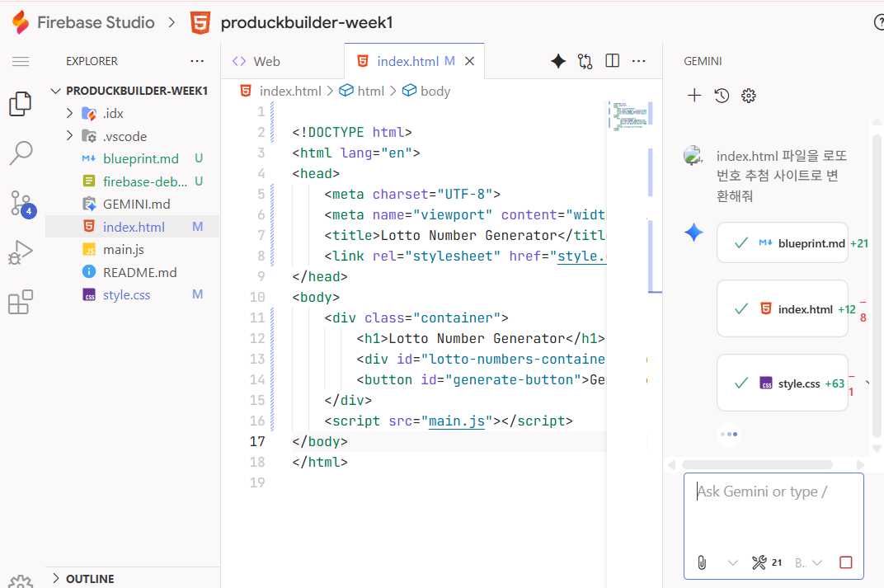Click the EXPLORER panel title
884x588 pixels.
tap(92, 61)
